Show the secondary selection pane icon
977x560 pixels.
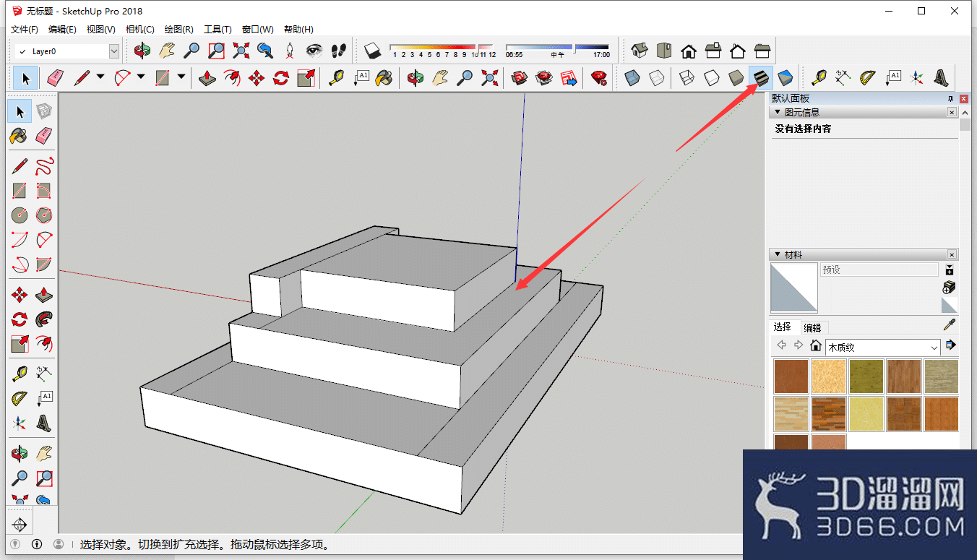click(x=950, y=270)
